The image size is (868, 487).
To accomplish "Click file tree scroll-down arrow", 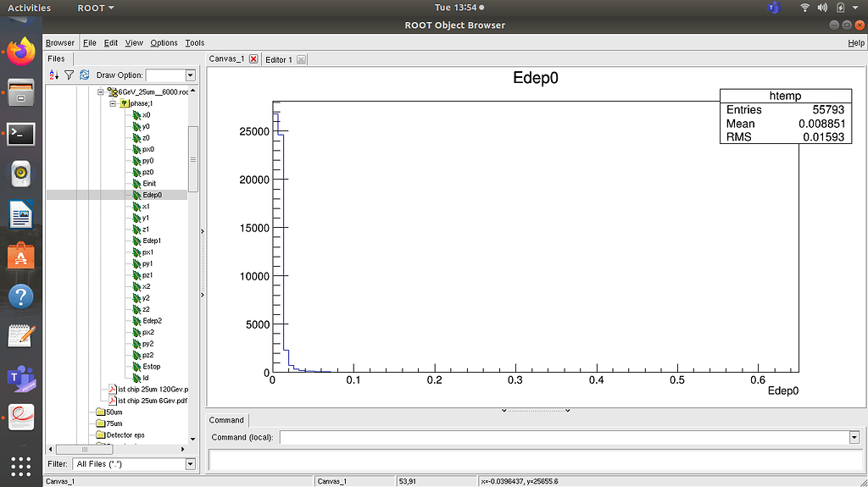I will pyautogui.click(x=193, y=439).
